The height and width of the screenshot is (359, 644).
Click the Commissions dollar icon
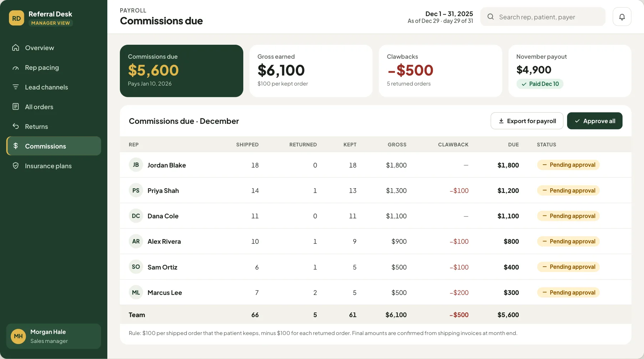15,146
